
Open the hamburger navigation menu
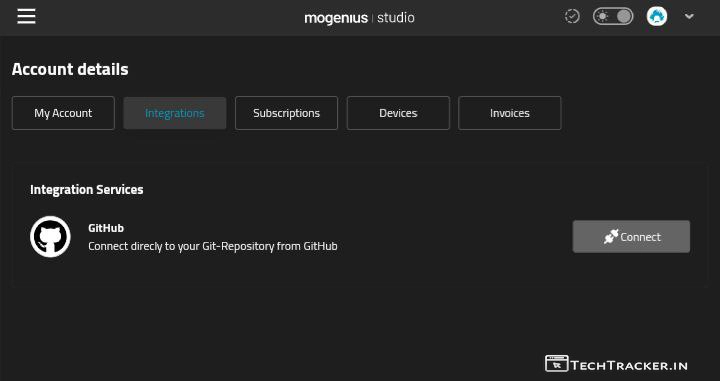26,17
